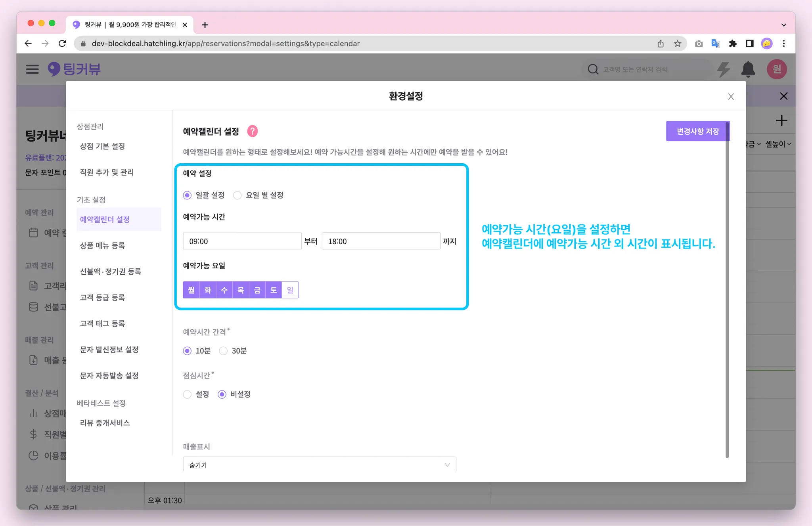812x526 pixels.
Task: Open the hamburger menu icon
Action: coord(33,69)
